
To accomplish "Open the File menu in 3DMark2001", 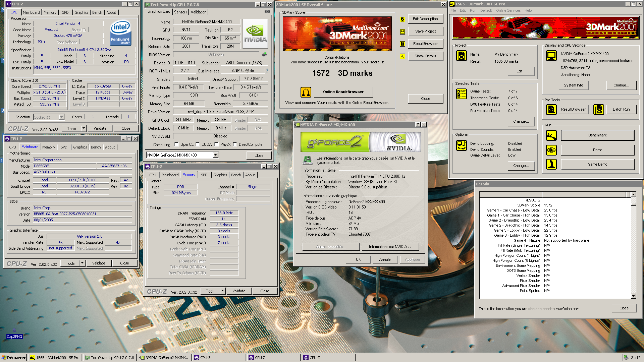I will pyautogui.click(x=453, y=10).
